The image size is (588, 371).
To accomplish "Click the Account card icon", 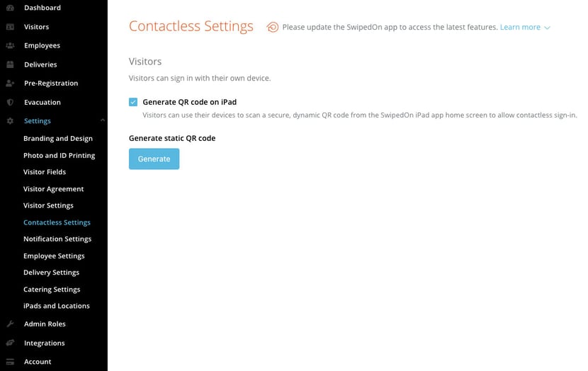I will tap(10, 362).
